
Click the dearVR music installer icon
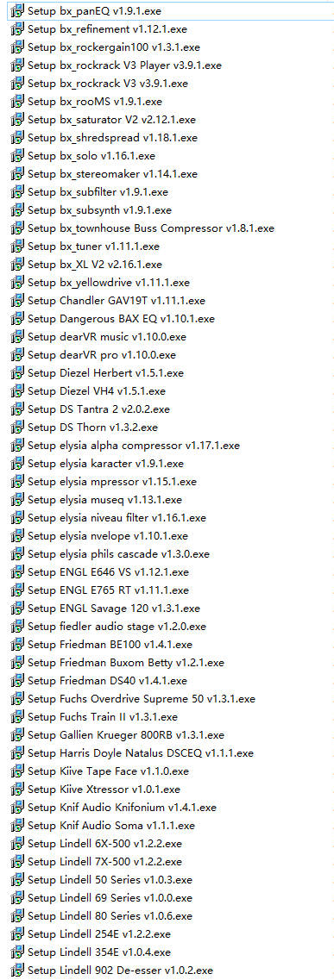tap(17, 337)
